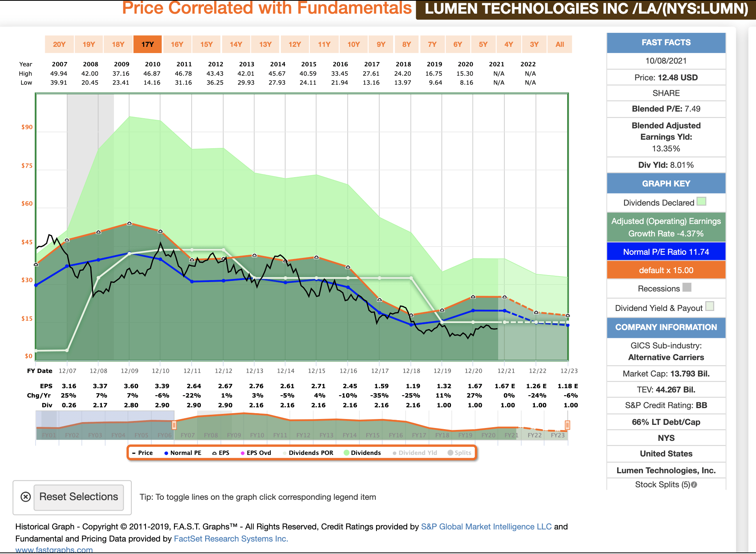
Task: Toggle EPS Ovd legend item
Action: point(256,453)
